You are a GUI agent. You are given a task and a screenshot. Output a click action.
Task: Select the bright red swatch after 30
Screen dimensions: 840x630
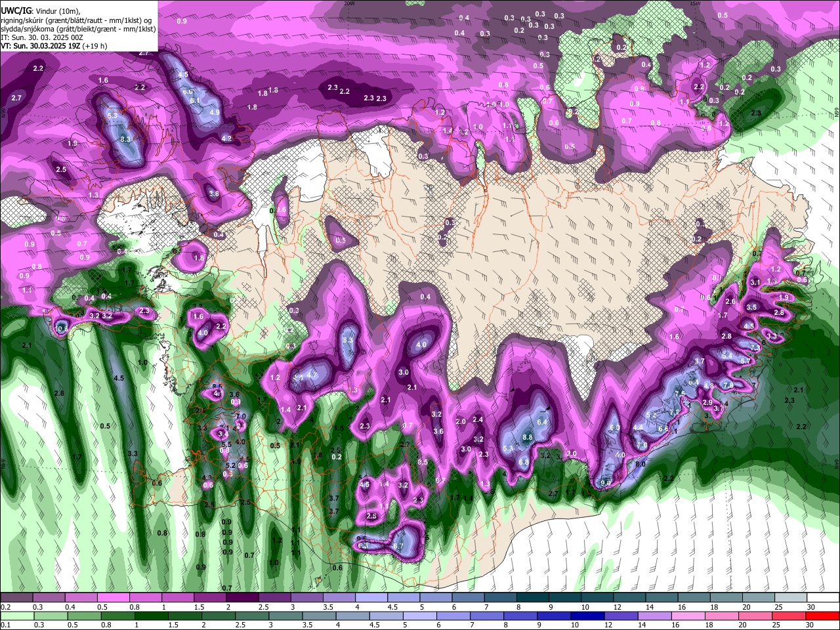click(823, 616)
